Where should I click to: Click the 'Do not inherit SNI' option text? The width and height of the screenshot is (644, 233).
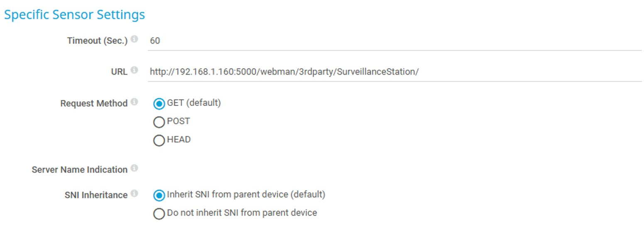242,213
